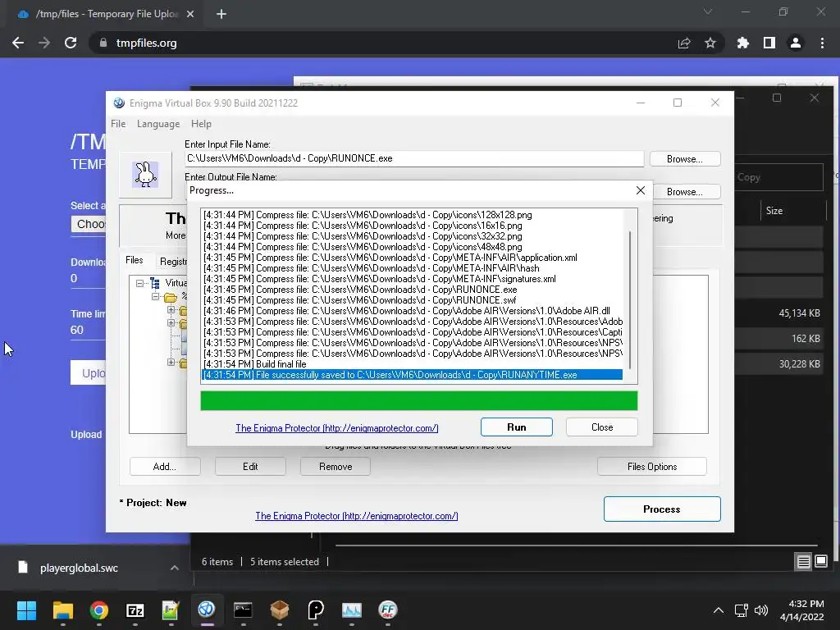Open Chrome tab search chevron
The width and height of the screenshot is (840, 630).
click(708, 11)
